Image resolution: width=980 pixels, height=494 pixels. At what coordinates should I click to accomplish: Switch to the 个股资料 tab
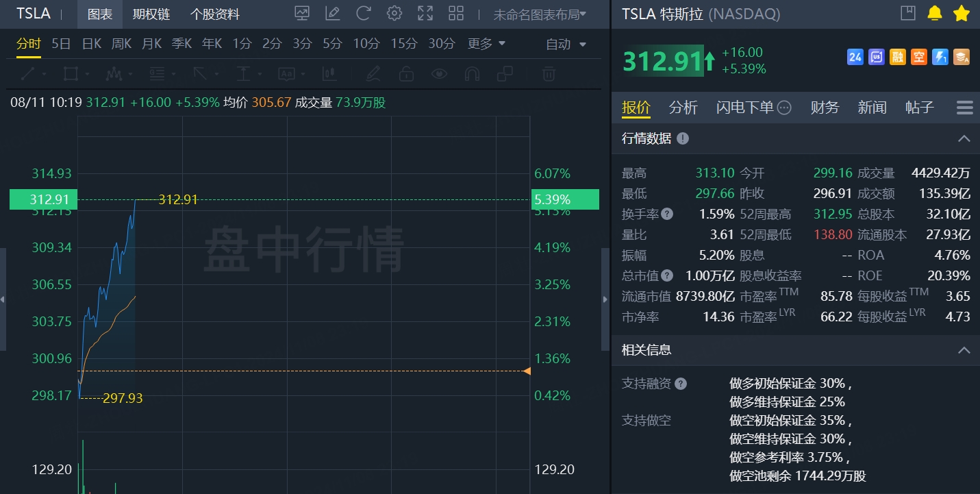[x=215, y=14]
